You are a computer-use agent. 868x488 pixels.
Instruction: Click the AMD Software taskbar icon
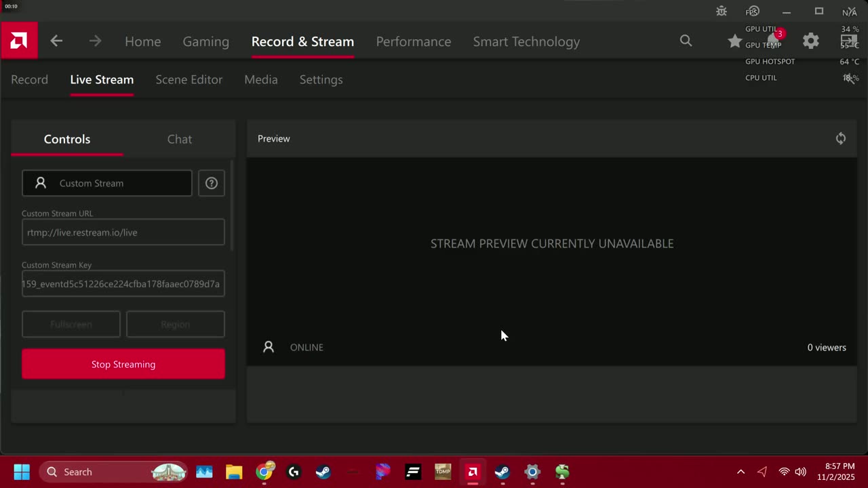tap(473, 472)
